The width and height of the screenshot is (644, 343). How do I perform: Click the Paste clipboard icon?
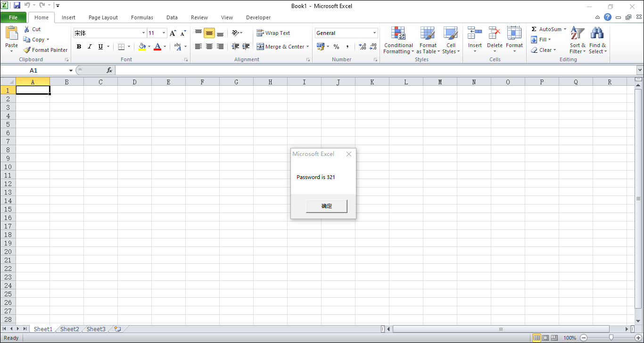click(11, 33)
